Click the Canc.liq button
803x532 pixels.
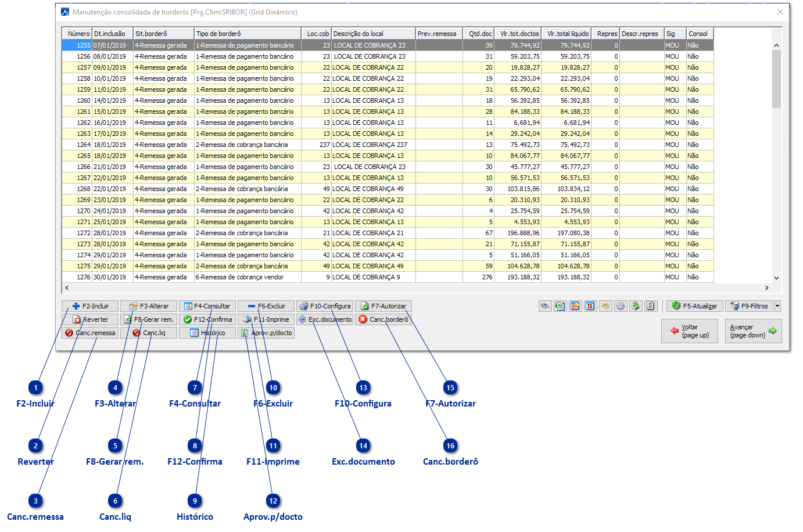tap(149, 333)
